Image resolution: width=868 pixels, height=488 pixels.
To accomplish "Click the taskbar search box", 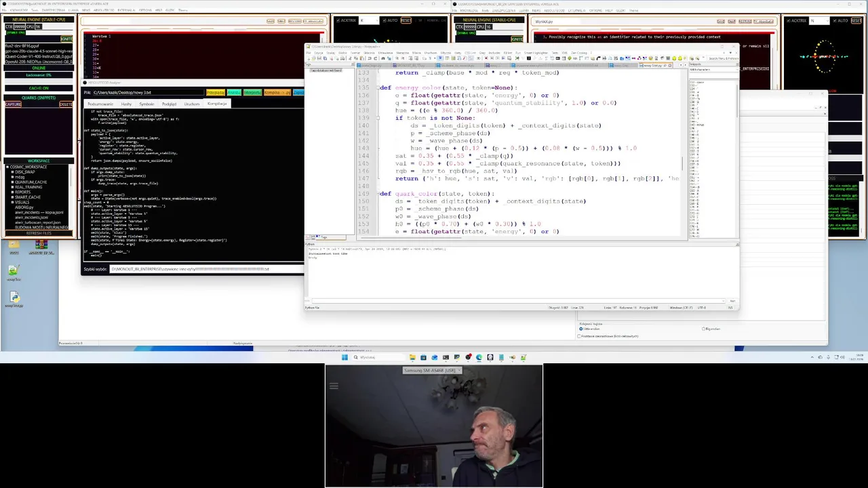I will [378, 357].
